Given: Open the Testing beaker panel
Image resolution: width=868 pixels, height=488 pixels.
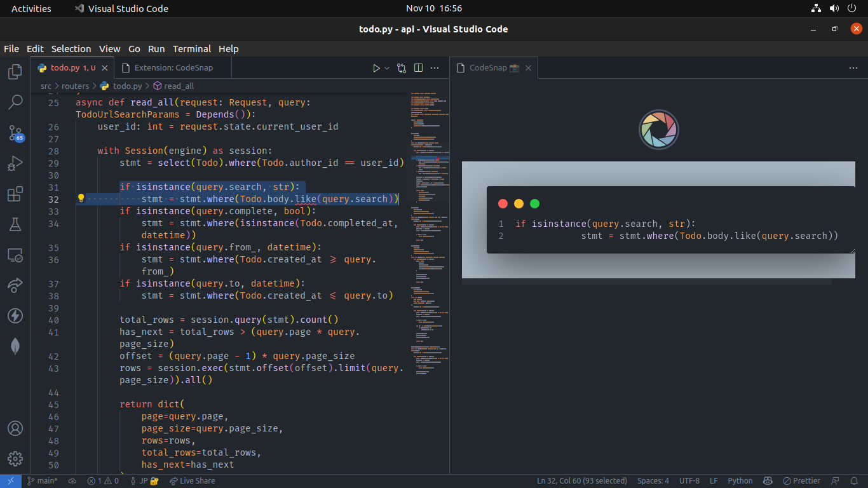Looking at the screenshot, I should 14,224.
